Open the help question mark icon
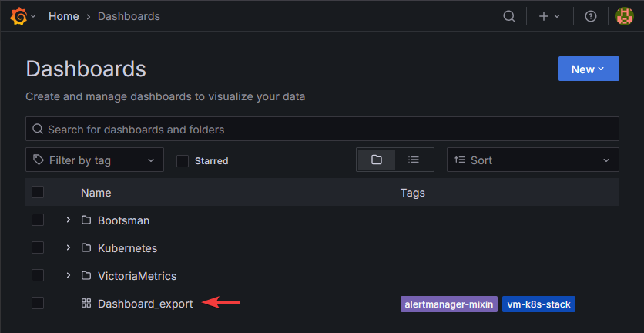 pos(591,16)
